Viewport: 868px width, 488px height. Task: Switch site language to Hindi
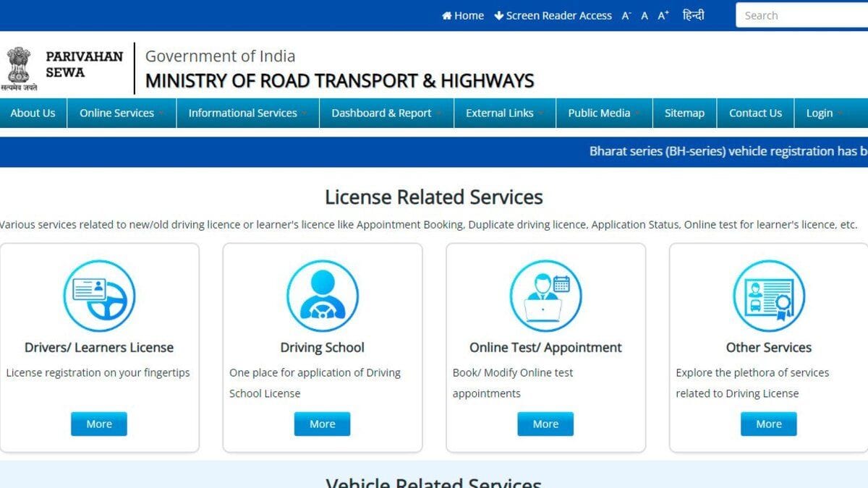[693, 15]
